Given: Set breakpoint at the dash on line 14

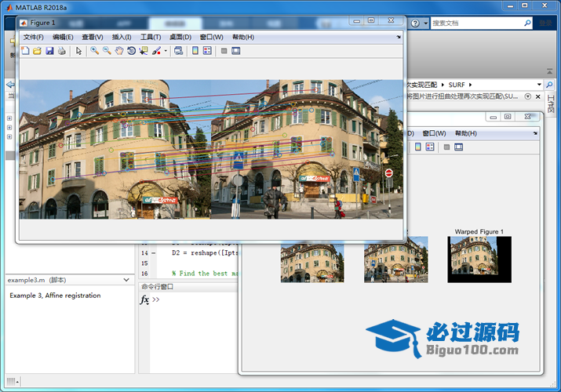Looking at the screenshot, I should (x=154, y=253).
